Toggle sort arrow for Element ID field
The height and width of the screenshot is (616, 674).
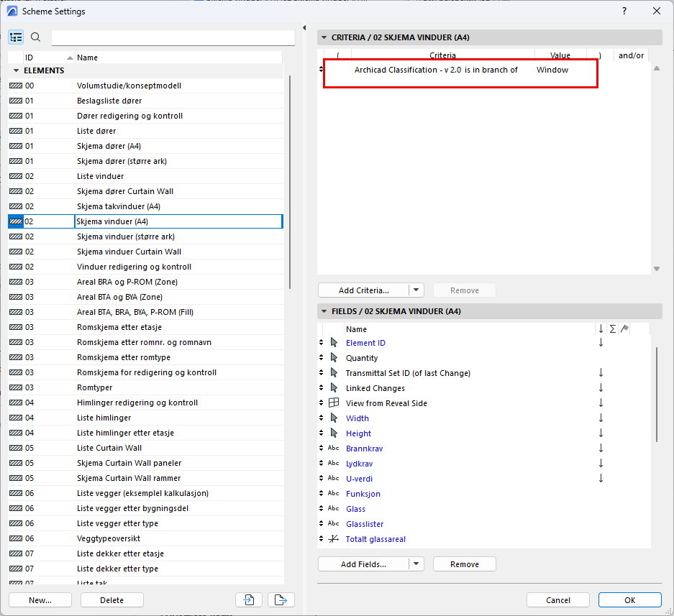pyautogui.click(x=601, y=343)
